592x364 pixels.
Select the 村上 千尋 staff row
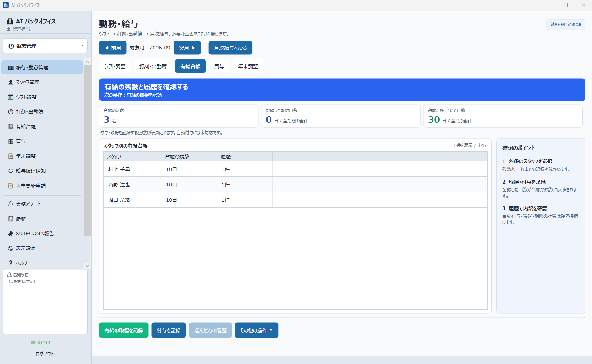[x=295, y=169]
